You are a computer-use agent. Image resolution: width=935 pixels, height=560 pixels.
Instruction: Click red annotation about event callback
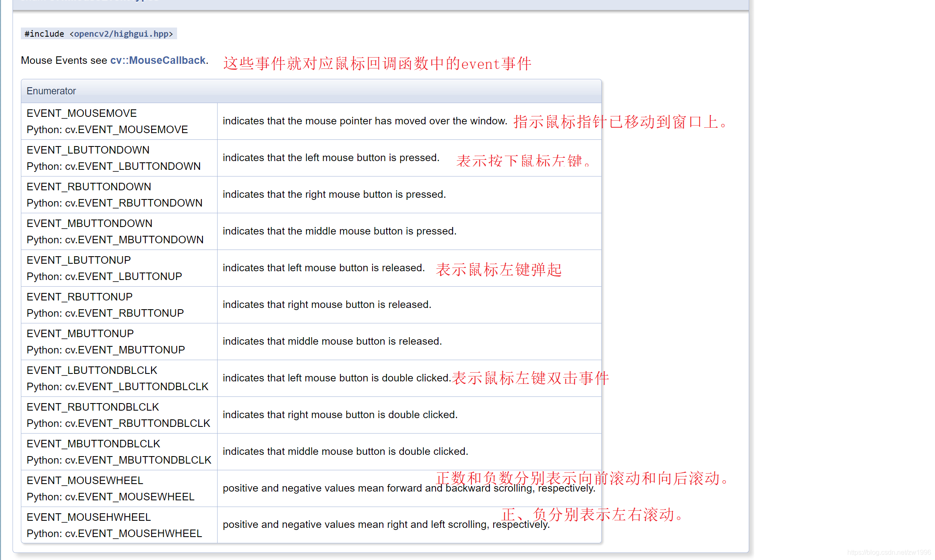pos(377,64)
